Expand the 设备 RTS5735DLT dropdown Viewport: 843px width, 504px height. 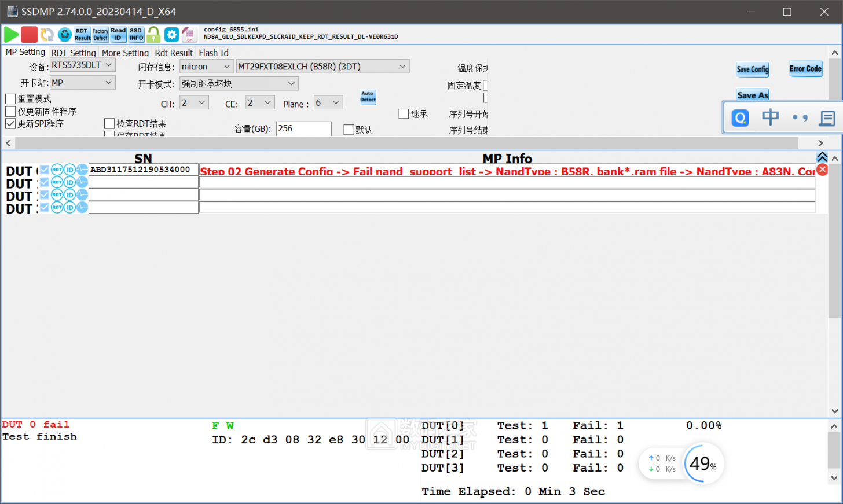click(82, 65)
